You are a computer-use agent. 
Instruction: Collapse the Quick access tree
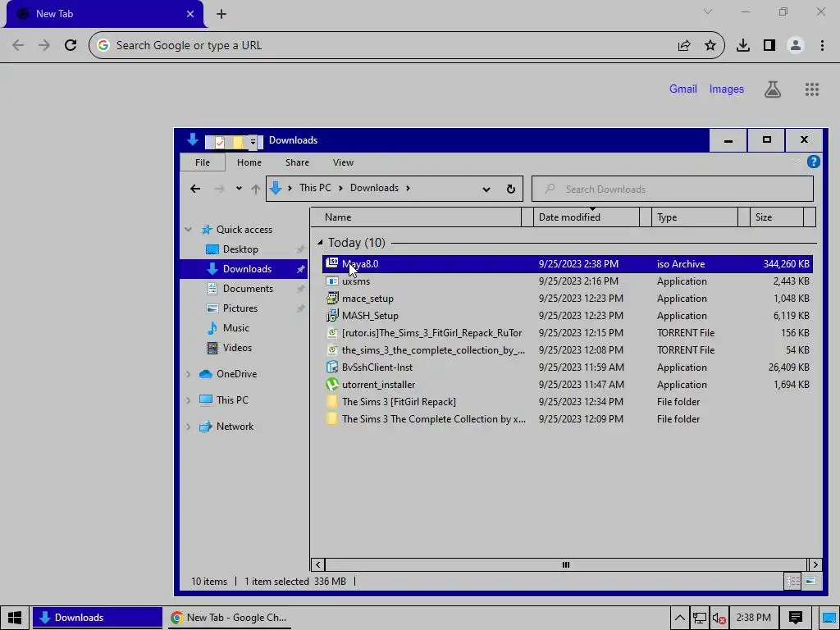(x=188, y=230)
